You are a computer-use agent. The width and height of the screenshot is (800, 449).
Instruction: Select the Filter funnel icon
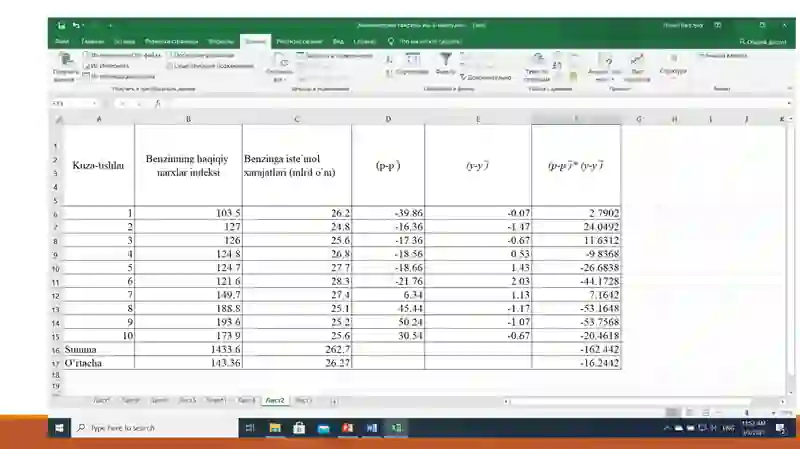pyautogui.click(x=445, y=64)
